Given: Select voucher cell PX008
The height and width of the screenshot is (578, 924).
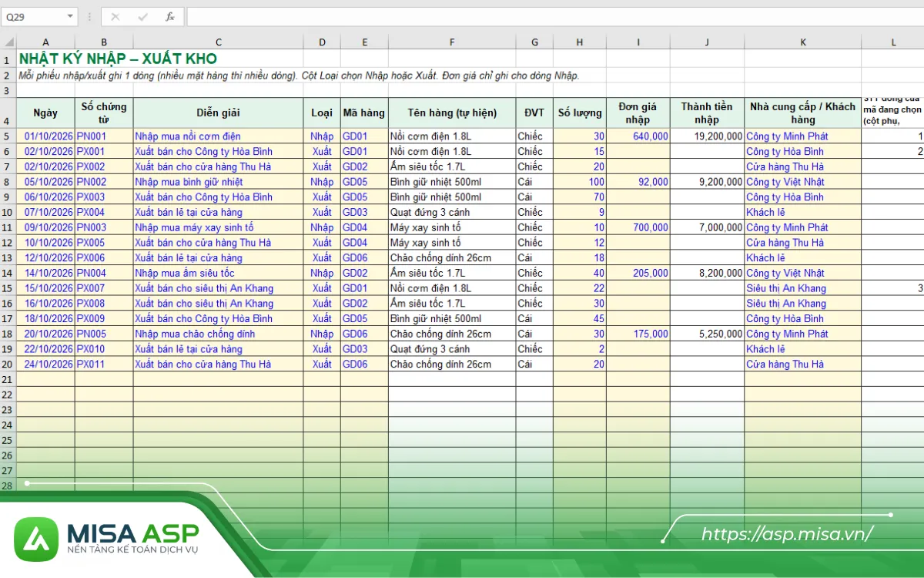Looking at the screenshot, I should pyautogui.click(x=104, y=304).
